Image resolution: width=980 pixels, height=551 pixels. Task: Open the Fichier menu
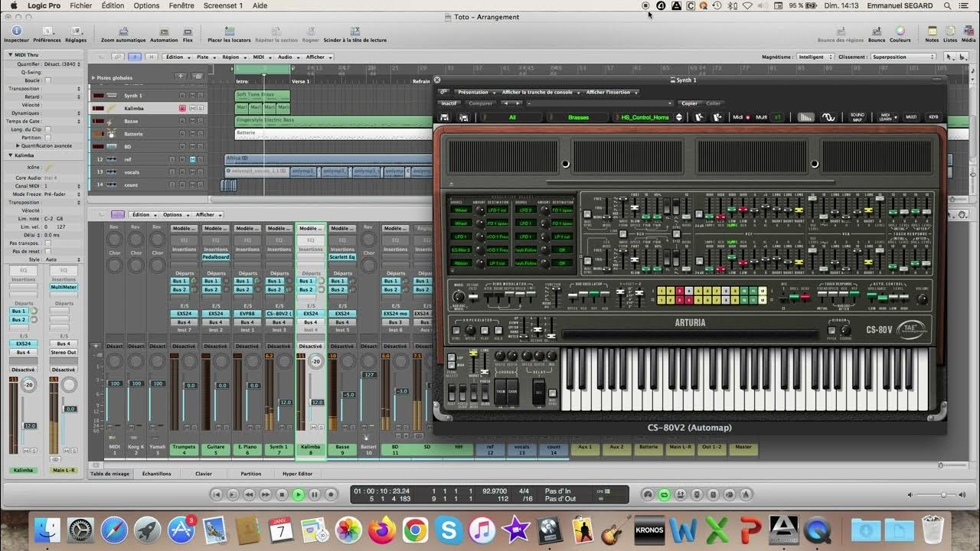80,5
